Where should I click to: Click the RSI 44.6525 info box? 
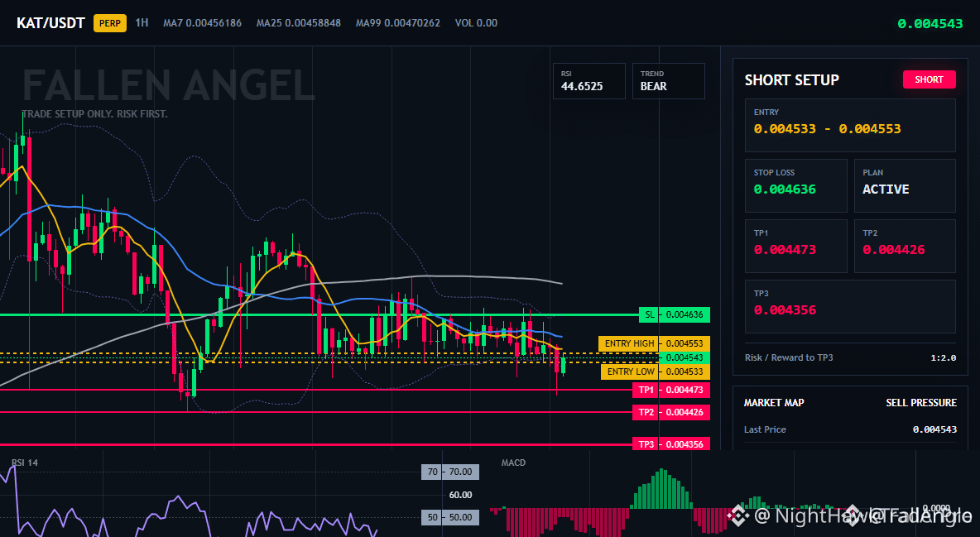coord(588,80)
